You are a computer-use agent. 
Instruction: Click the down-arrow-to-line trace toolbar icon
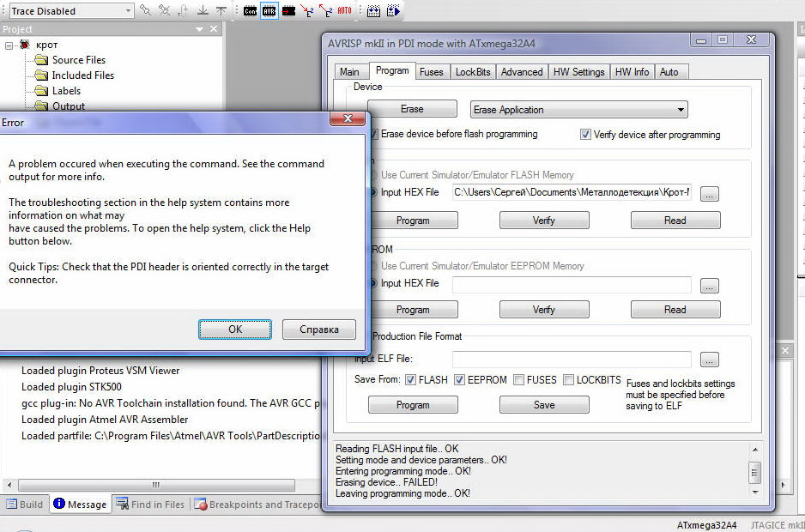point(203,10)
